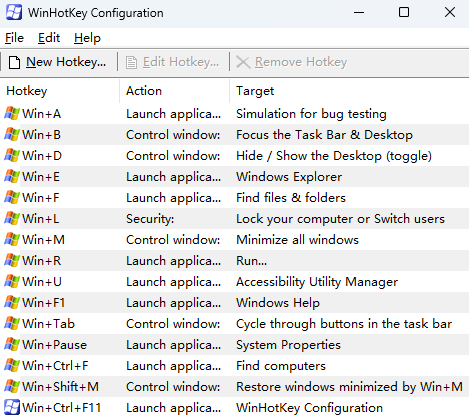
Task: Select the Win+B hotkey text
Action: [42, 135]
